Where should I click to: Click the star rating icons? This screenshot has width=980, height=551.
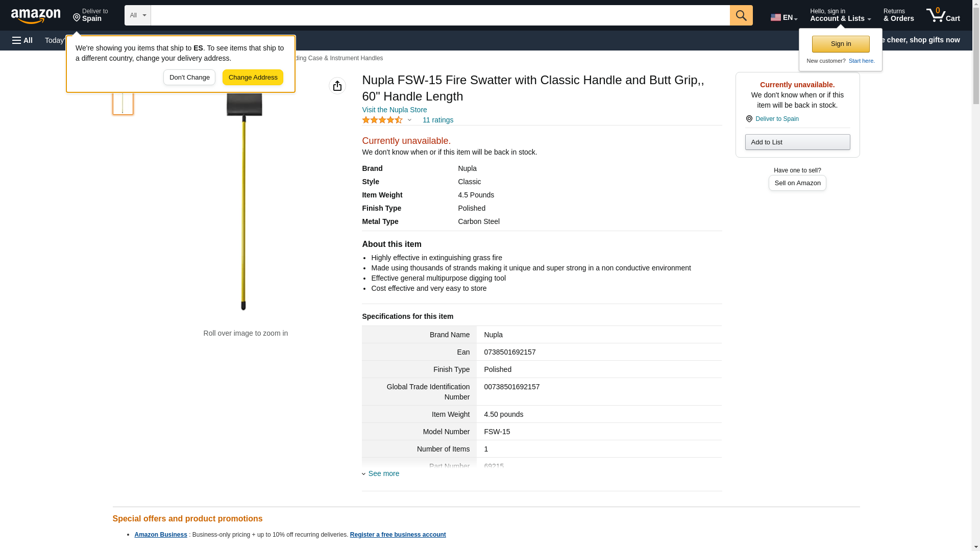[382, 120]
